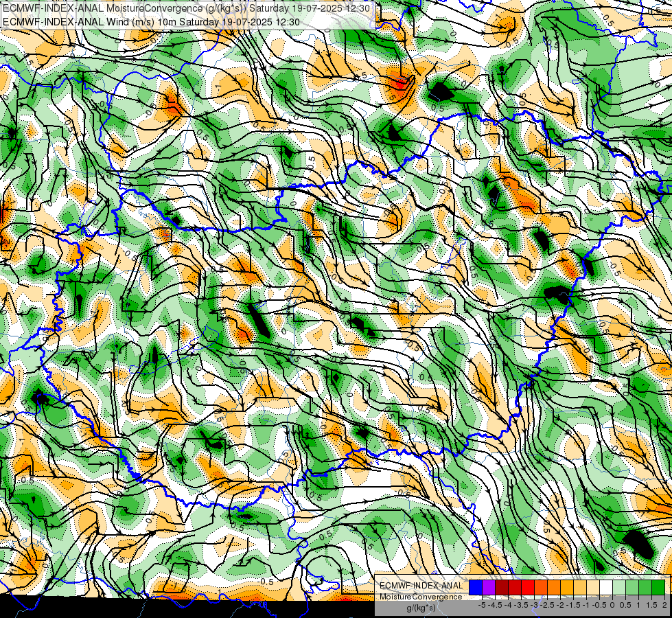Click the legend tick value -2.5

(x=547, y=605)
